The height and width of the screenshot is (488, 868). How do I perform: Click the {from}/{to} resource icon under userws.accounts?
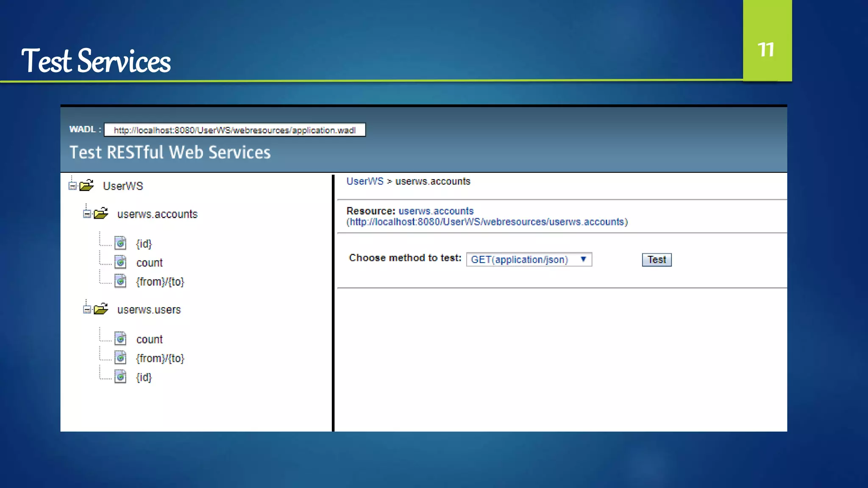[x=121, y=281]
